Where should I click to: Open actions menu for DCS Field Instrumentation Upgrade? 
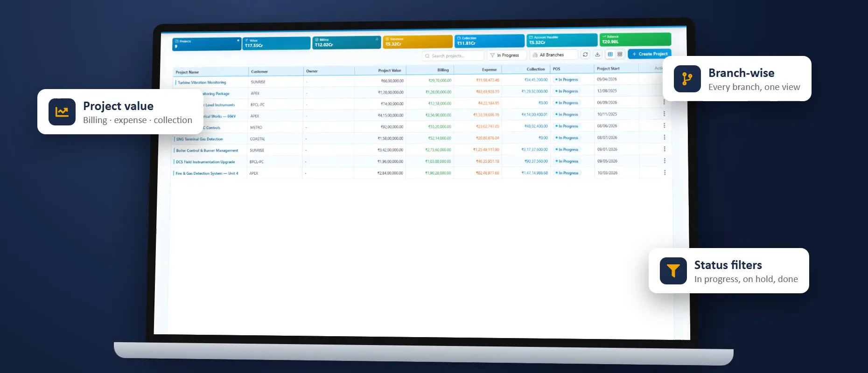coord(665,161)
